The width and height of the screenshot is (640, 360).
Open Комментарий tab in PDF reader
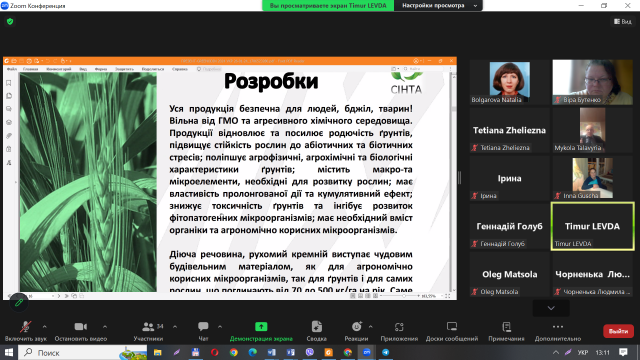coord(59,69)
